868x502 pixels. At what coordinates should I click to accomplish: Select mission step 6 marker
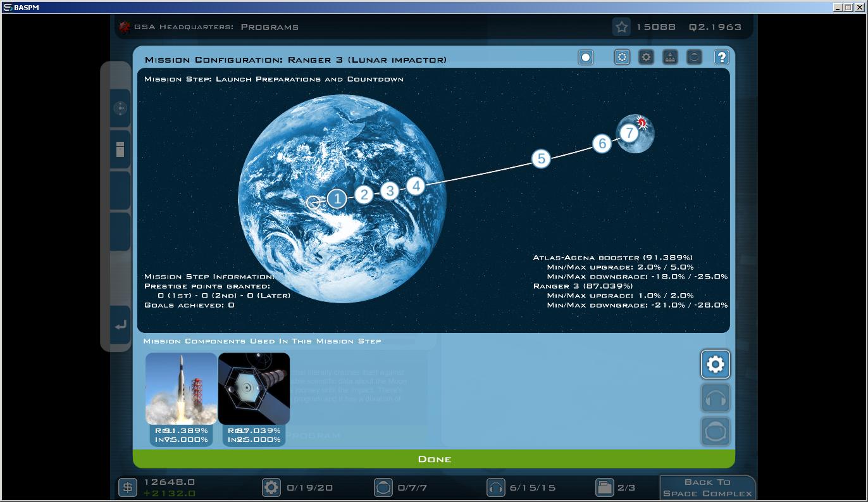pos(602,143)
